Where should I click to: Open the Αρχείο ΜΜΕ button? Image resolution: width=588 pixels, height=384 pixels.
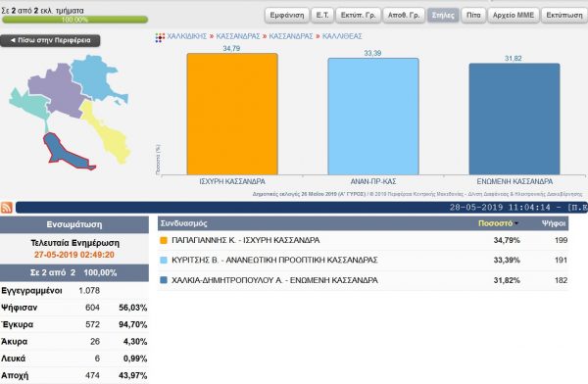pos(514,16)
